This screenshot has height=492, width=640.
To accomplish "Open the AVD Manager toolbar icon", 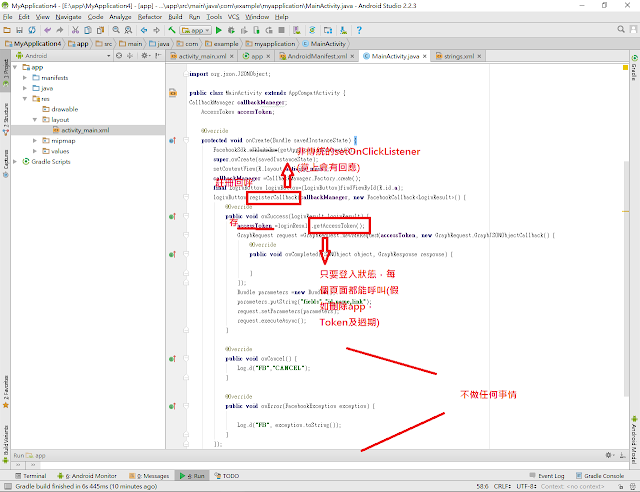I will coord(297,30).
